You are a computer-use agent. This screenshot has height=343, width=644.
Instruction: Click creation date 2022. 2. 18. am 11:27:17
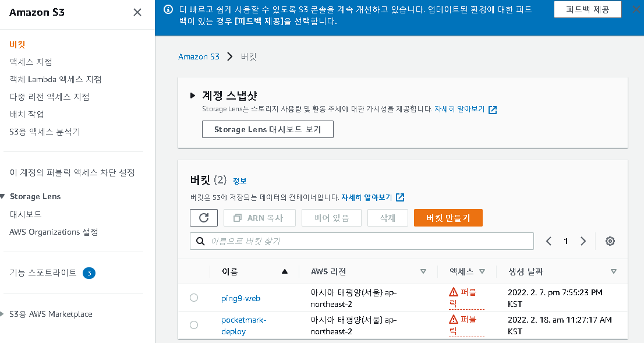tap(560, 325)
